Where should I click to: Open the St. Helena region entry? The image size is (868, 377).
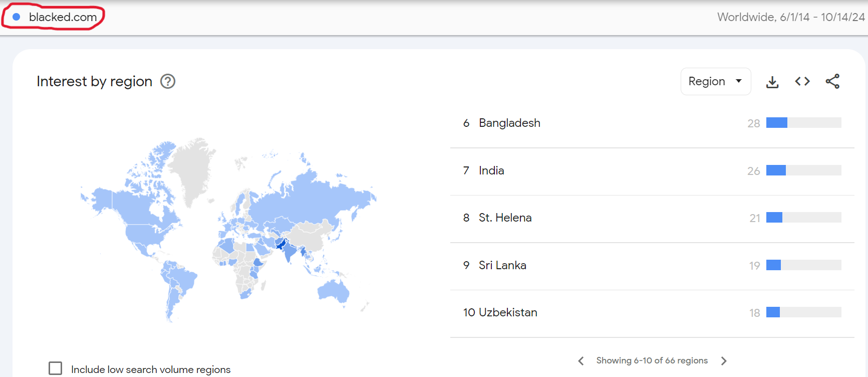(505, 218)
